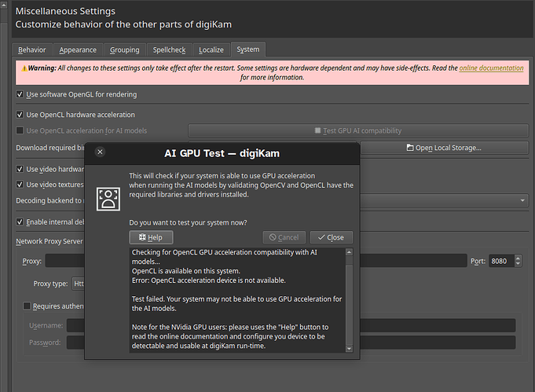The height and width of the screenshot is (392, 535).
Task: Click the Test GPU AI compatibility button
Action: tap(358, 130)
